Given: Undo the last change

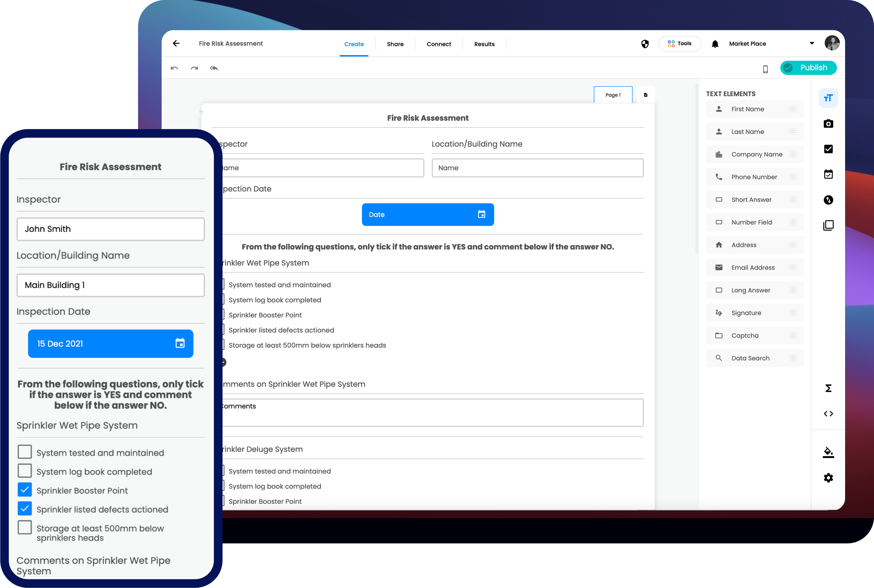Looking at the screenshot, I should pos(174,68).
